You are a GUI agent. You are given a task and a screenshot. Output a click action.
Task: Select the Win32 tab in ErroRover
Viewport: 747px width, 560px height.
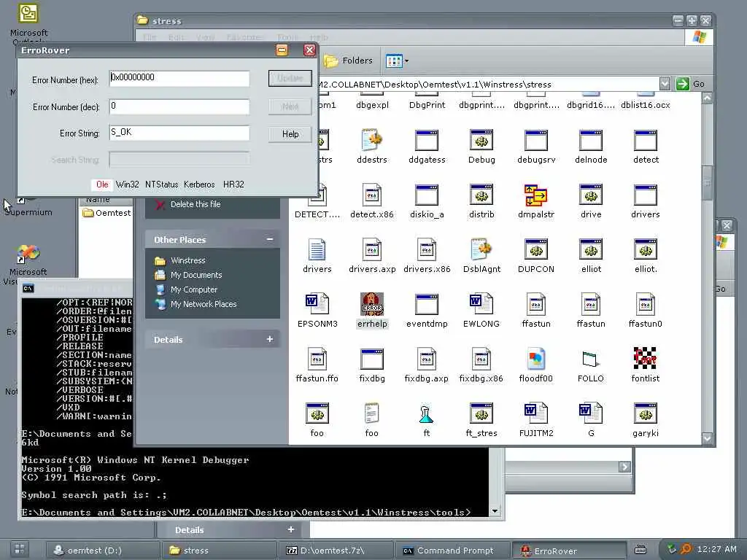click(127, 184)
